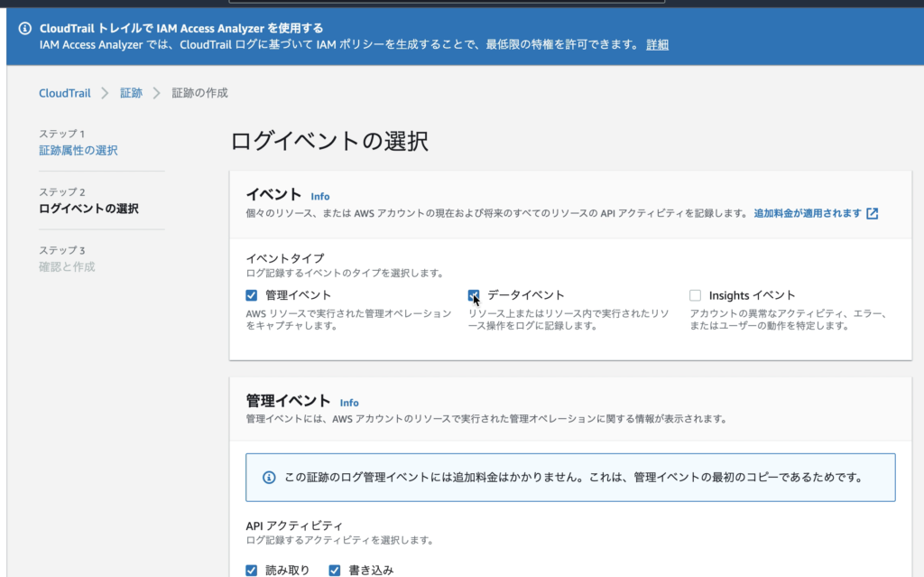Image resolution: width=924 pixels, height=577 pixels.
Task: Click breadcrumb chevron after CloudTrail
Action: coord(105,93)
